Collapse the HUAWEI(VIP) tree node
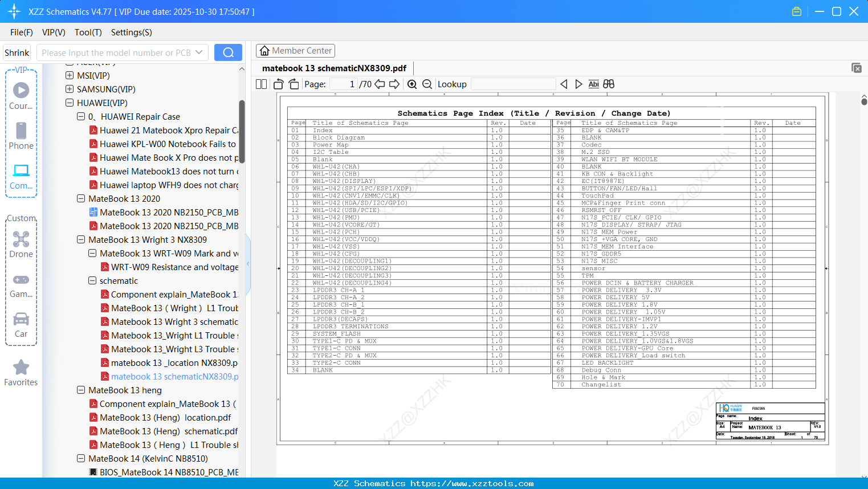 [70, 103]
